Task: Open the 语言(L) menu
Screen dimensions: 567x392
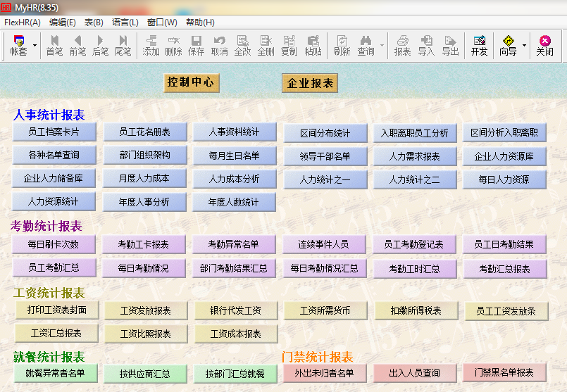Action: pyautogui.click(x=125, y=23)
